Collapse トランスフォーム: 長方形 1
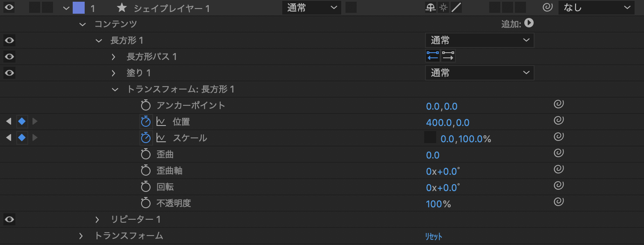This screenshot has width=644, height=245. [x=115, y=90]
